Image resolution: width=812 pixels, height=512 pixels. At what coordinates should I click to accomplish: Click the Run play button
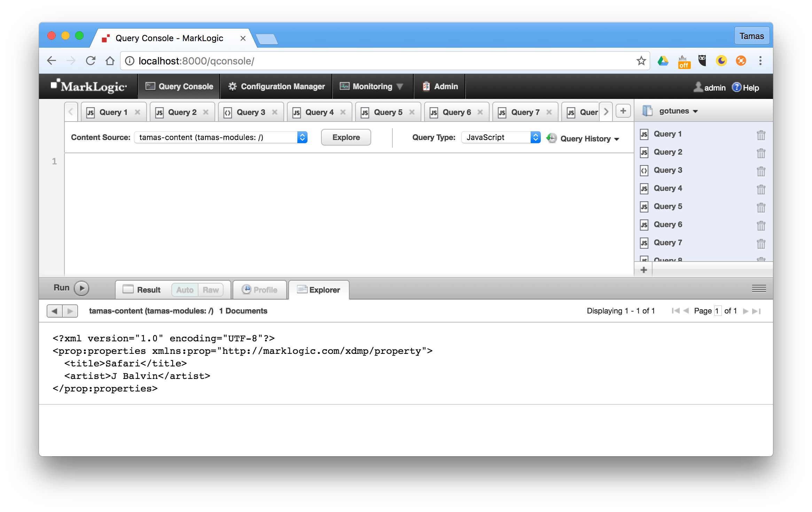point(81,288)
